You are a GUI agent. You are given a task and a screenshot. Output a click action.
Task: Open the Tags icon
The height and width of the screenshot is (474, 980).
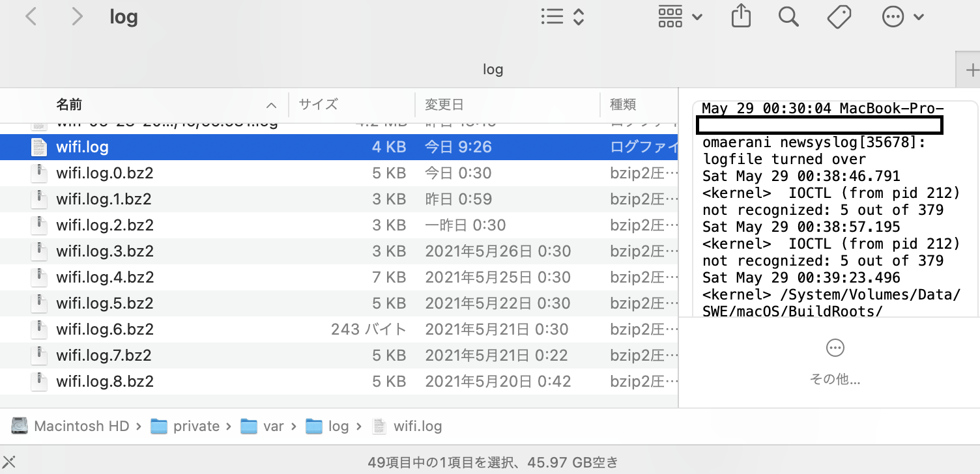pyautogui.click(x=839, y=17)
